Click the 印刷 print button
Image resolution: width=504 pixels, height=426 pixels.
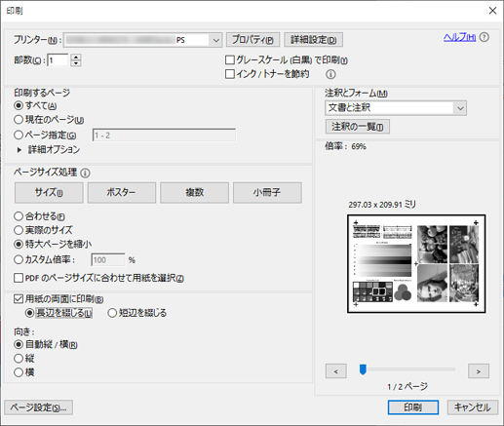(x=413, y=407)
